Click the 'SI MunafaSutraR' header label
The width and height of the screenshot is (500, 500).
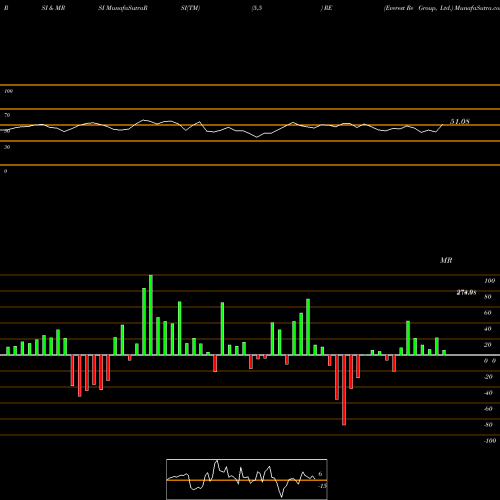[123, 8]
